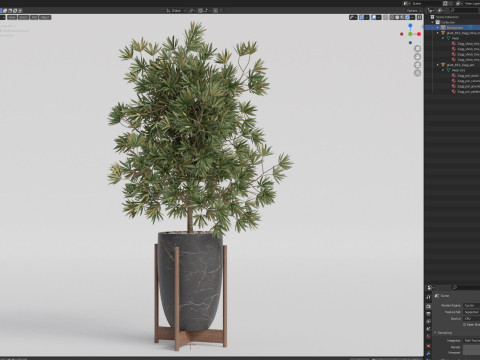The image size is (480, 360).
Task: Pause the viewport render preview
Action: click(419, 17)
